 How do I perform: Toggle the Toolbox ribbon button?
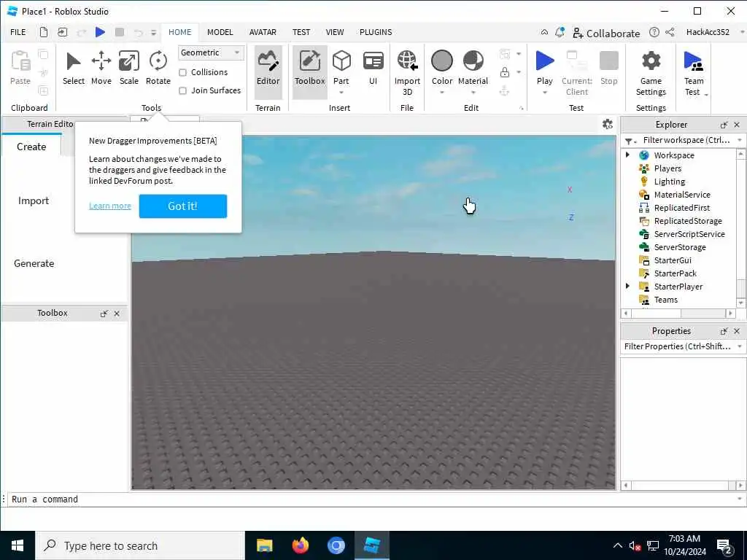pyautogui.click(x=309, y=72)
